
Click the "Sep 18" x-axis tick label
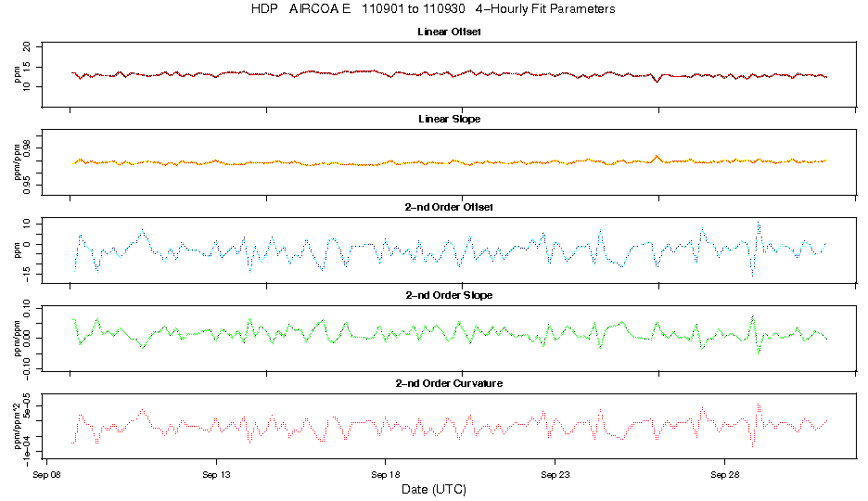click(x=385, y=473)
